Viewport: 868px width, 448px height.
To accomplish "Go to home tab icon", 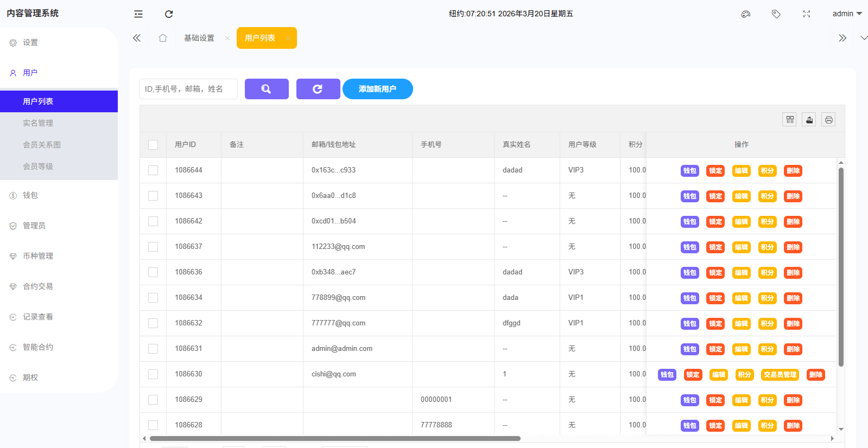I will [x=163, y=38].
